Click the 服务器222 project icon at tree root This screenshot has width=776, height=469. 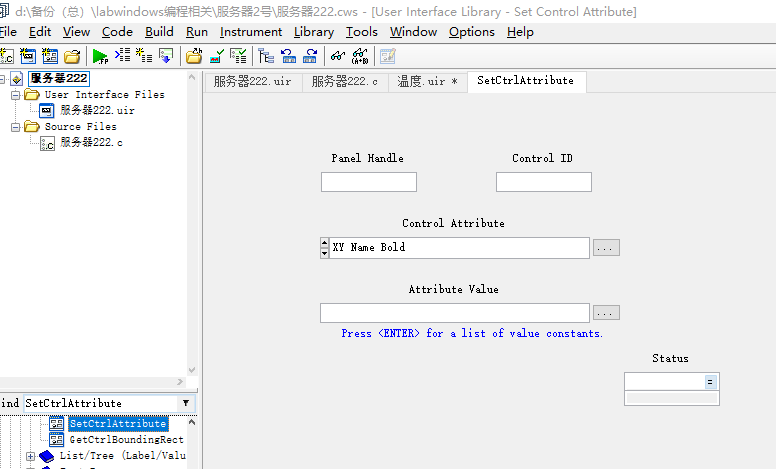[x=17, y=79]
